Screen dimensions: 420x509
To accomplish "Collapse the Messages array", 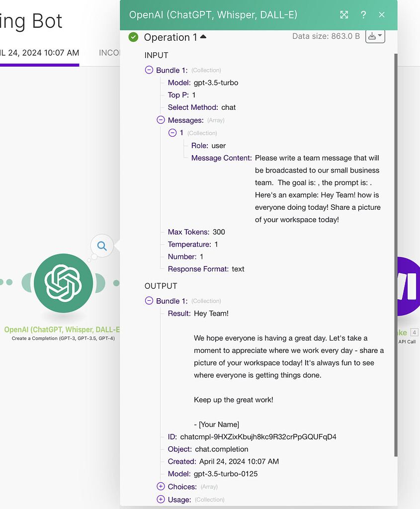I will tap(160, 120).
